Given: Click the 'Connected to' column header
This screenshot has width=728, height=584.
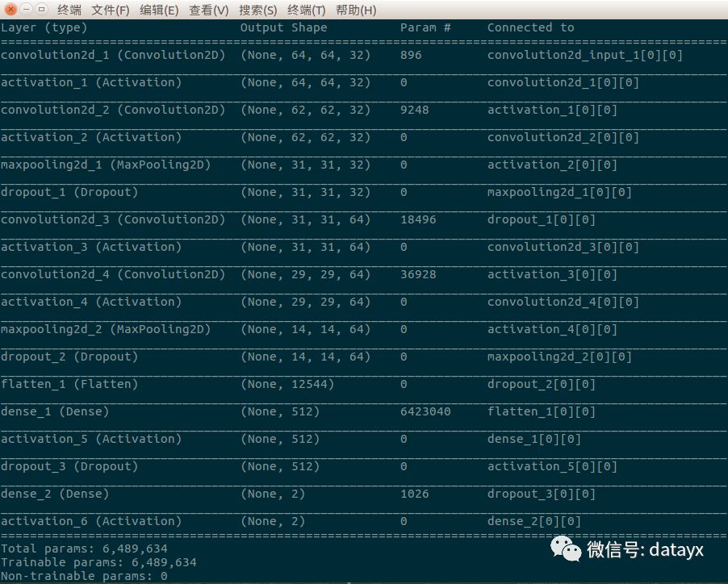Looking at the screenshot, I should pos(531,28).
